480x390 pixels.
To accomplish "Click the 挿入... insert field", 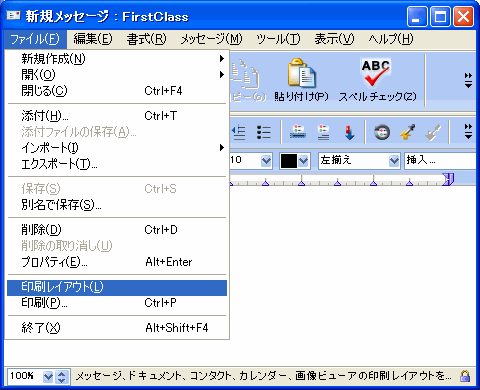I will pos(440,161).
